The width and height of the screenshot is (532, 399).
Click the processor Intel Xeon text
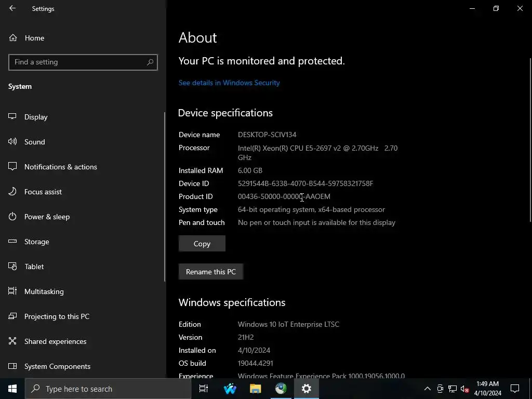(317, 153)
